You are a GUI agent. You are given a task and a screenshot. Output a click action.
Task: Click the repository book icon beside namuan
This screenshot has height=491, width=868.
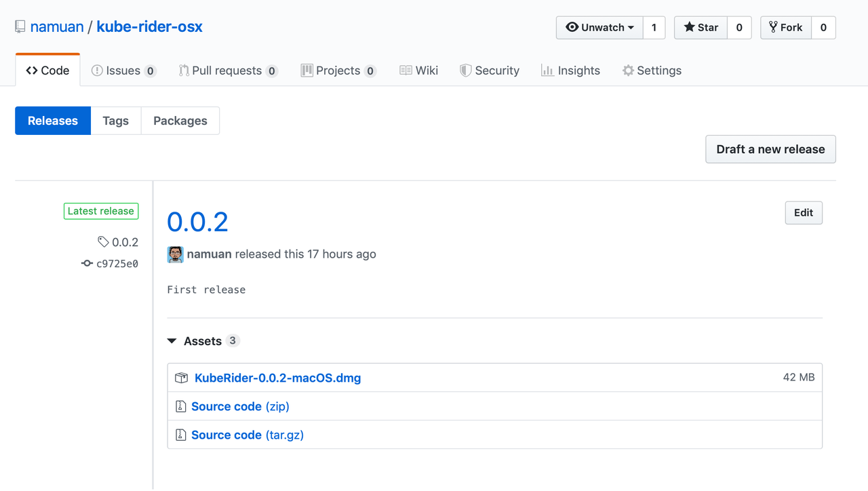point(20,27)
